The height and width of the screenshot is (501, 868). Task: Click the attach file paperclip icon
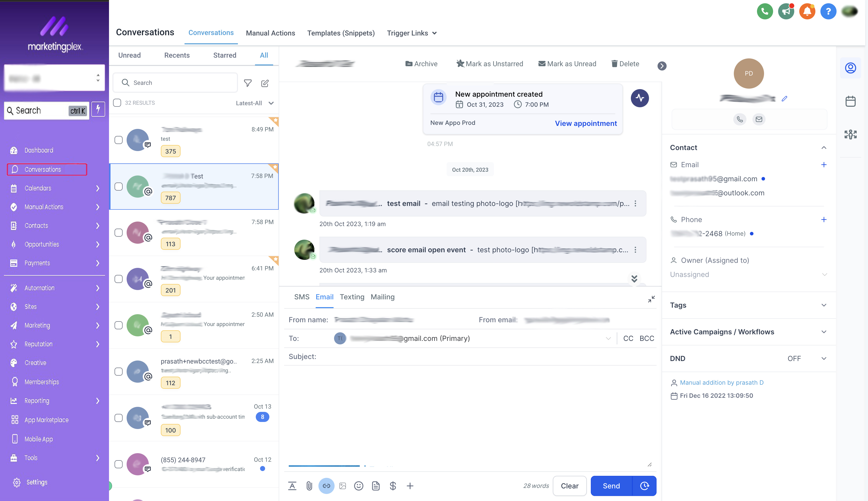(309, 486)
